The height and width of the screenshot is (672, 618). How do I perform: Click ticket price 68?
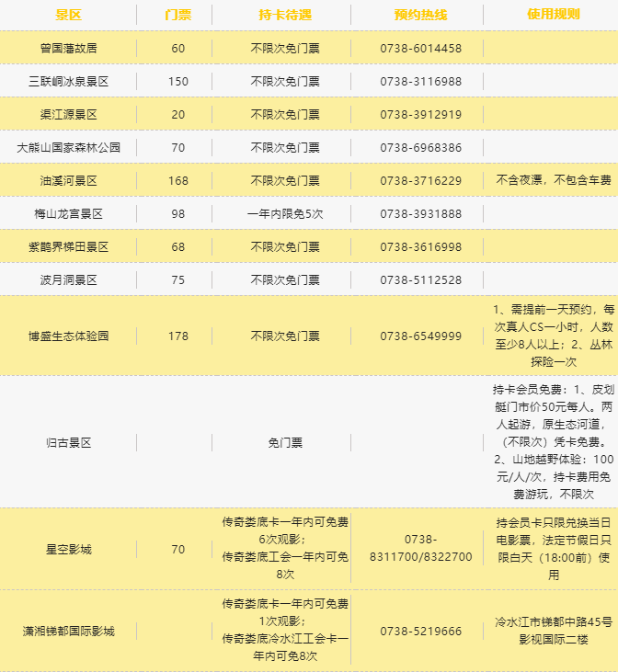(x=178, y=247)
